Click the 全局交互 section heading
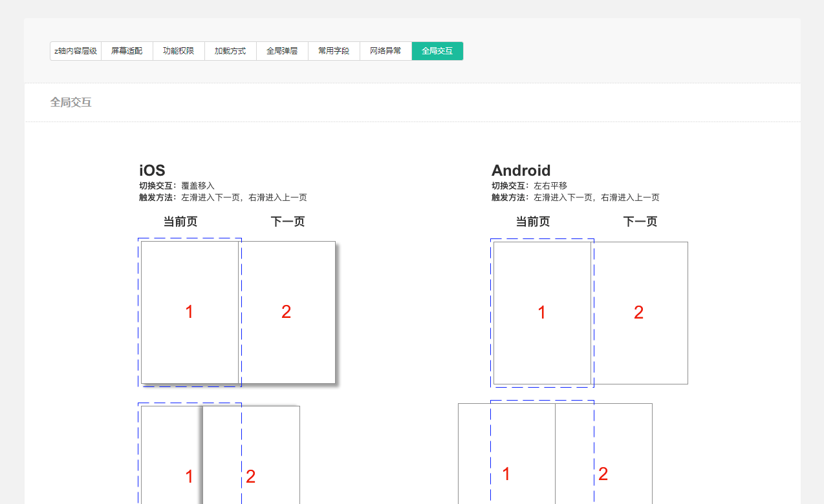This screenshot has height=504, width=824. click(x=71, y=102)
